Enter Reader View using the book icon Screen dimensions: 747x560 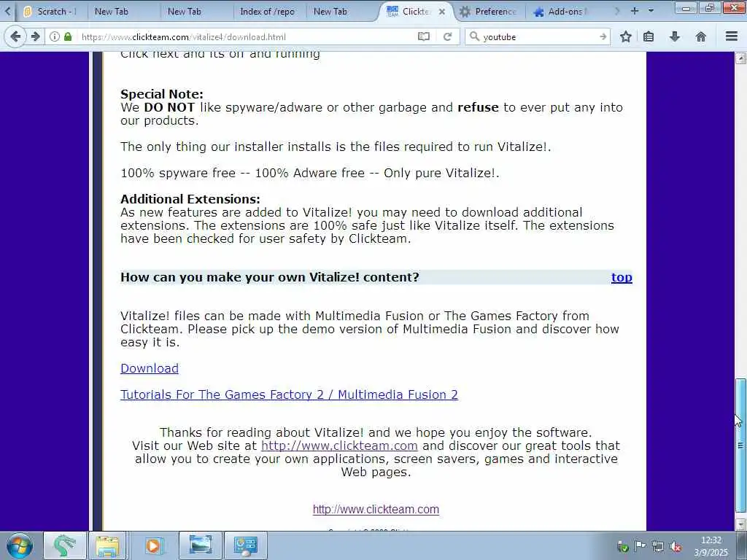click(424, 36)
